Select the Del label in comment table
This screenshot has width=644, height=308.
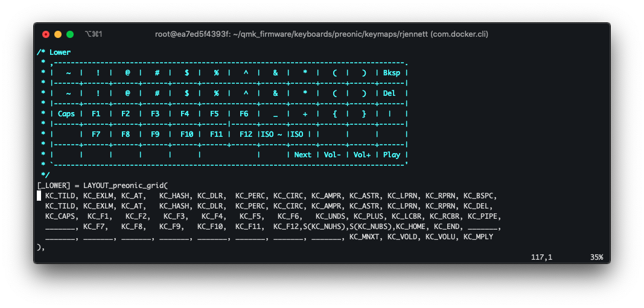click(x=389, y=93)
